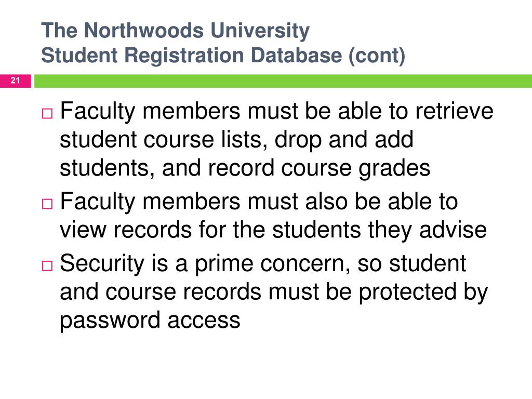Click the pink slide number 21 badge
The width and height of the screenshot is (532, 399).
(x=15, y=81)
